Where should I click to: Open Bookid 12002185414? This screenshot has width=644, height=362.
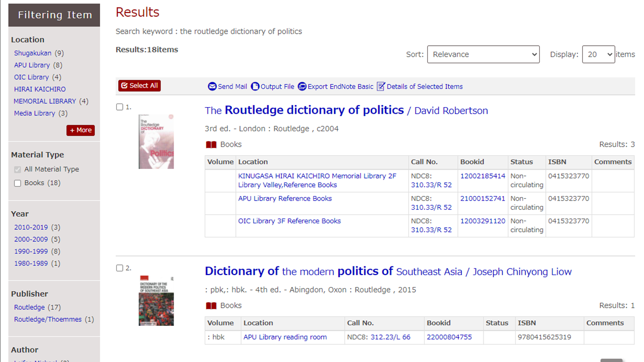point(482,176)
